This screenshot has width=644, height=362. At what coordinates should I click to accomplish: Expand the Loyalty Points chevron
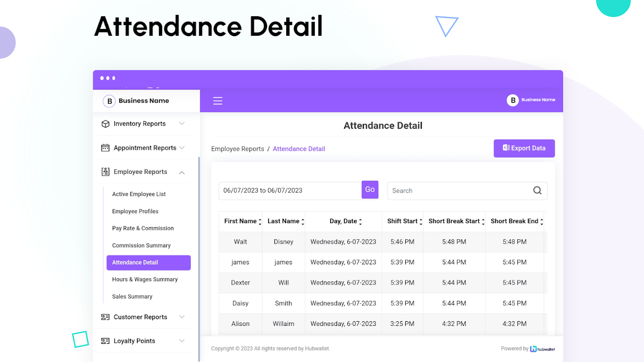(x=182, y=341)
